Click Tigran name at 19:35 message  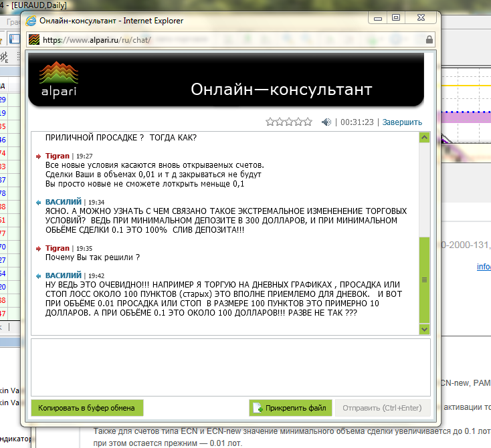click(58, 248)
